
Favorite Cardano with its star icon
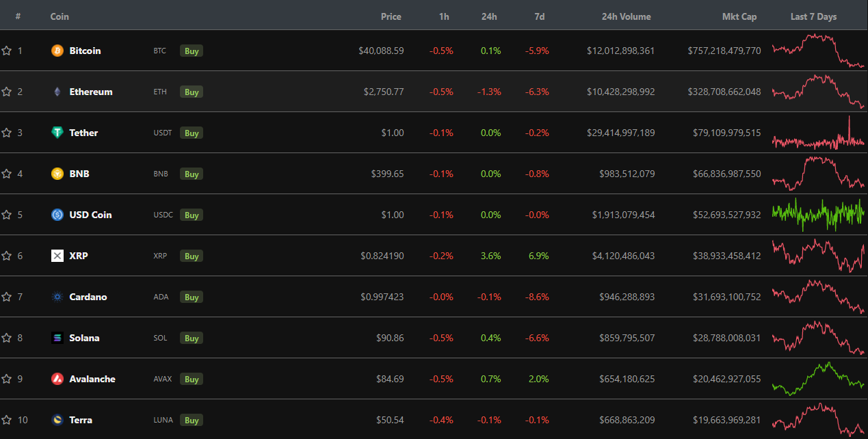[7, 297]
